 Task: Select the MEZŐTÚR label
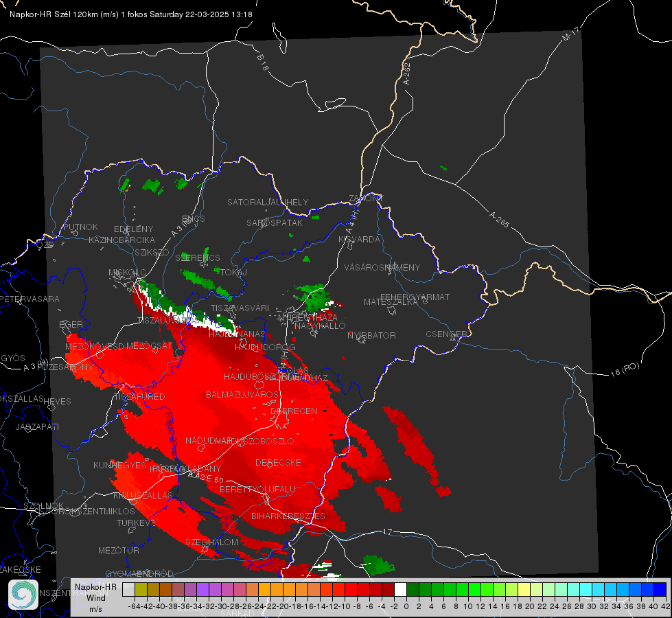point(119,550)
